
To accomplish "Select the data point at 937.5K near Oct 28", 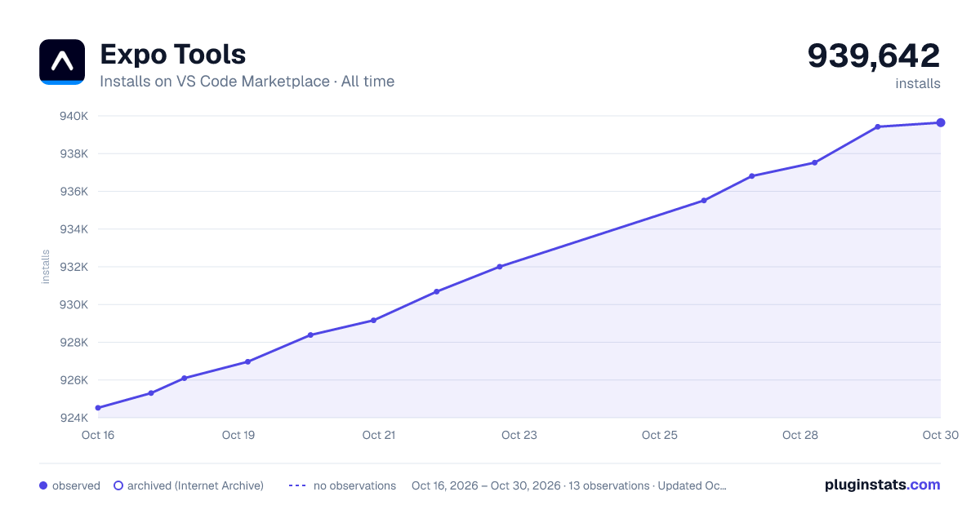I will point(815,162).
